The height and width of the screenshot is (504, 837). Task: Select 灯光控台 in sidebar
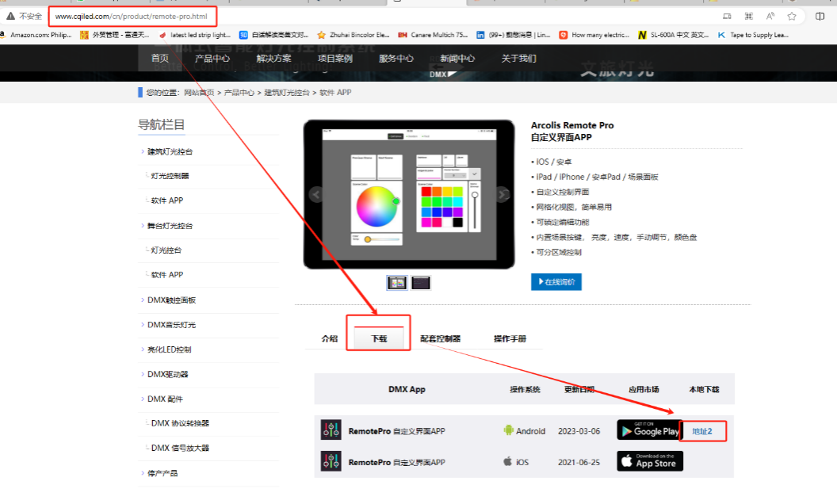166,250
